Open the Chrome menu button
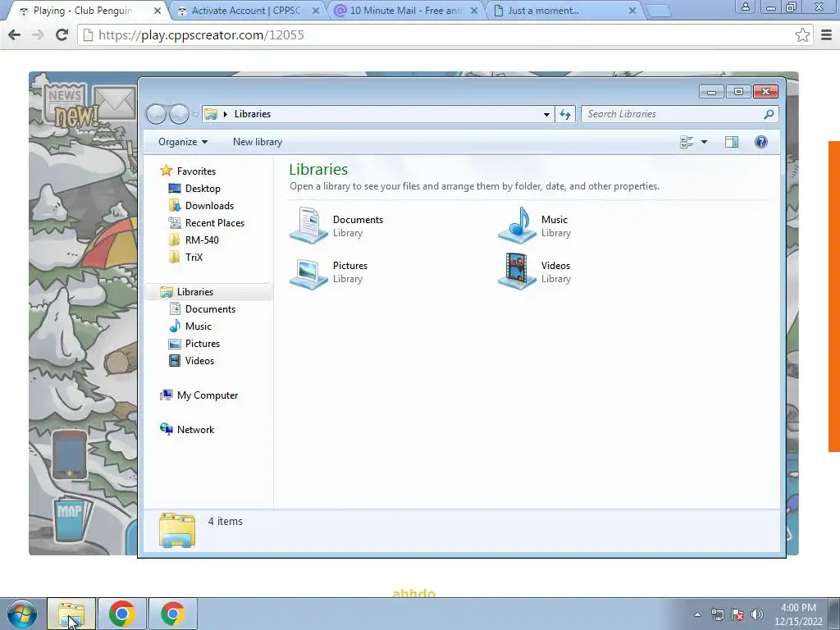 tap(827, 34)
